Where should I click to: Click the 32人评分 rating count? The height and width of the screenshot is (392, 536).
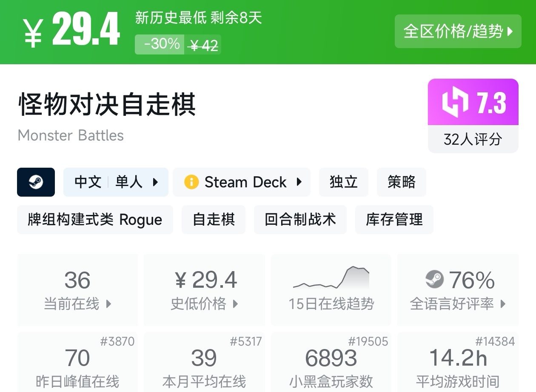(x=473, y=139)
